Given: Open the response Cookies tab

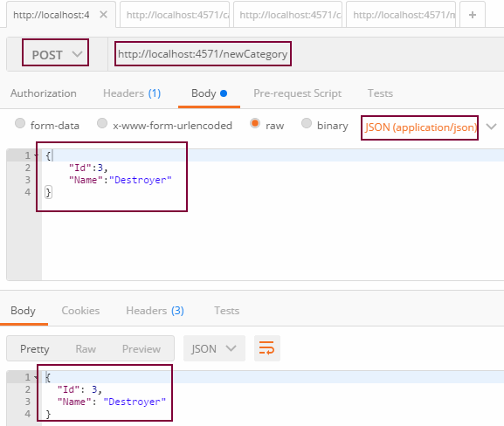Looking at the screenshot, I should coord(80,311).
